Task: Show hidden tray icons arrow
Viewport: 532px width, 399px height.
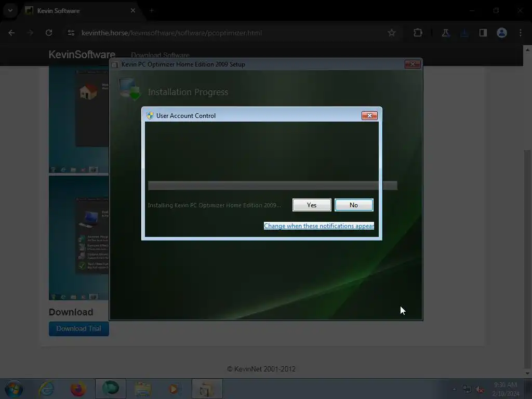Action: coord(454,389)
